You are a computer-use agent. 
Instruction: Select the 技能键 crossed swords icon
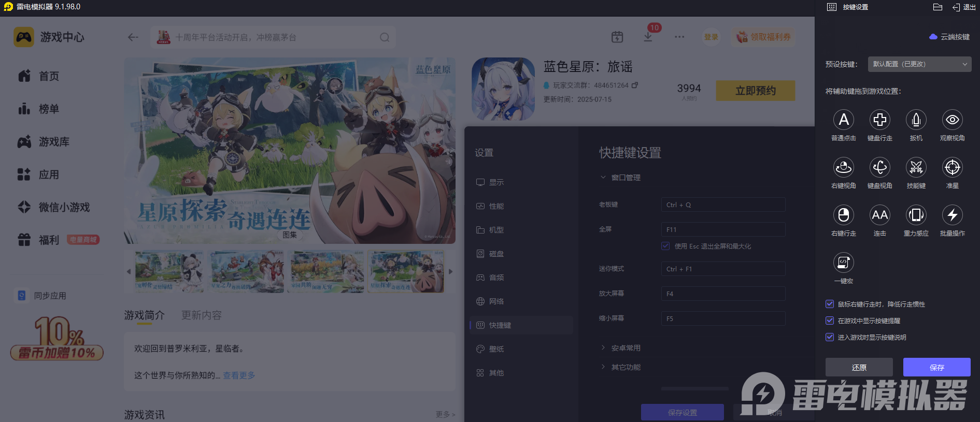[x=916, y=167]
